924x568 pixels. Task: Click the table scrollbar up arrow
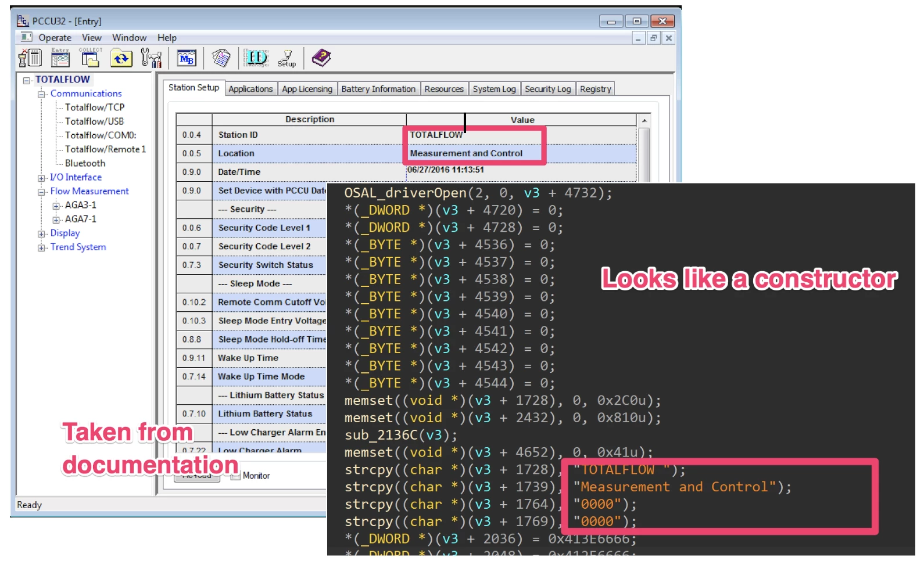[x=643, y=121]
